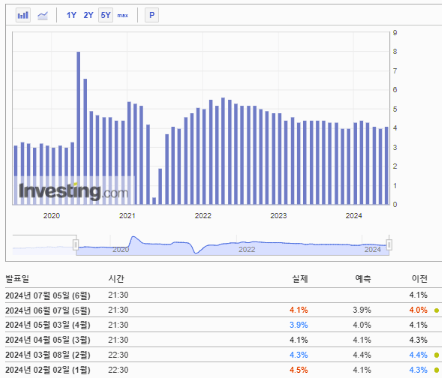Click actual value 4.1% in 06월 07일 row
Image resolution: width=442 pixels, height=378 pixels.
click(299, 310)
